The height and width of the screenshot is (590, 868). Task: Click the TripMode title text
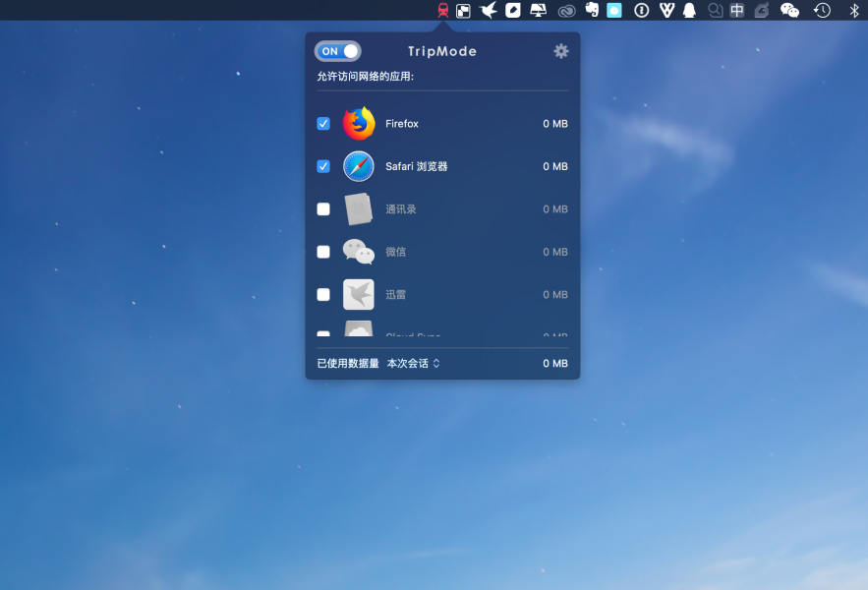click(x=442, y=51)
